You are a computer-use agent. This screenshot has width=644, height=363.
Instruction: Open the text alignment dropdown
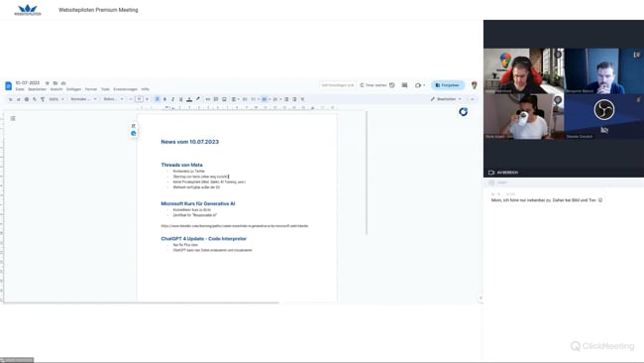click(x=235, y=99)
